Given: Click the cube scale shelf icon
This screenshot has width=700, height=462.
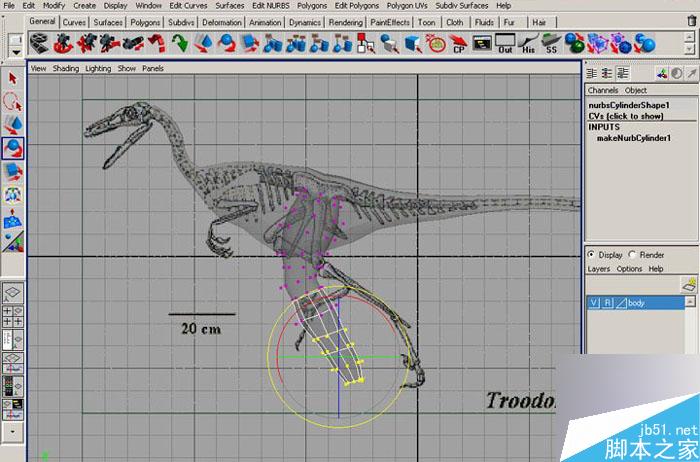Looking at the screenshot, I should coord(250,44).
